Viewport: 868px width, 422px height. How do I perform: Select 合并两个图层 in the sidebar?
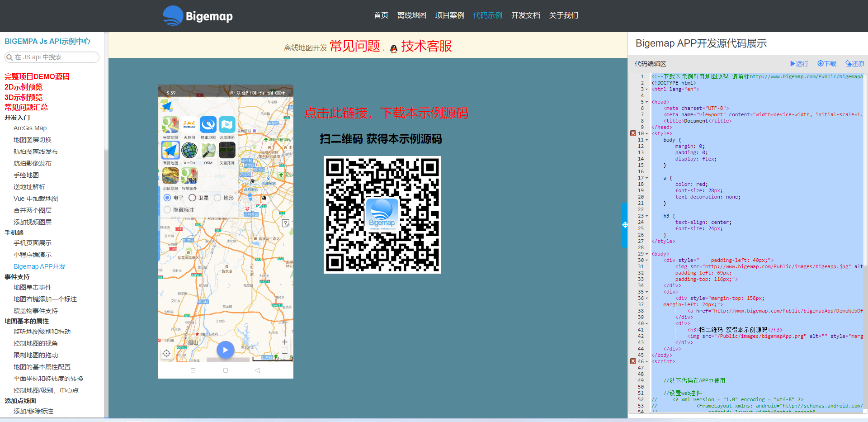coord(33,211)
